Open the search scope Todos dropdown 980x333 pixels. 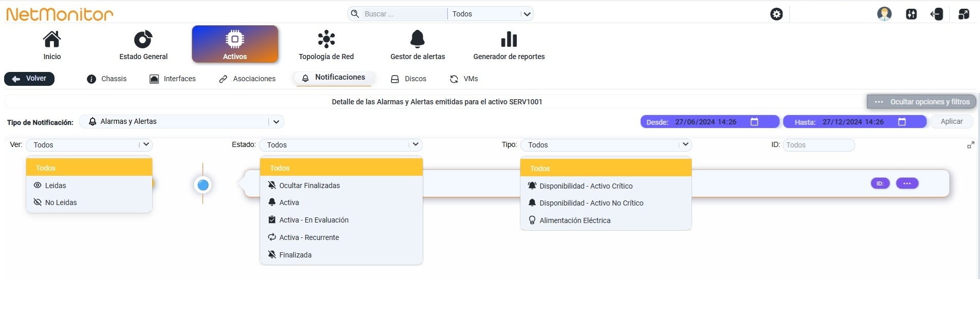(491, 14)
